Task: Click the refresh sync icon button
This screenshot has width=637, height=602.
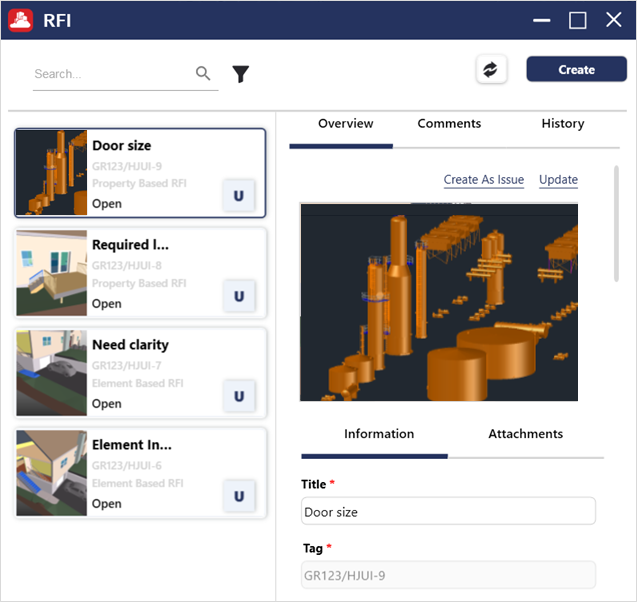Action: click(x=491, y=69)
